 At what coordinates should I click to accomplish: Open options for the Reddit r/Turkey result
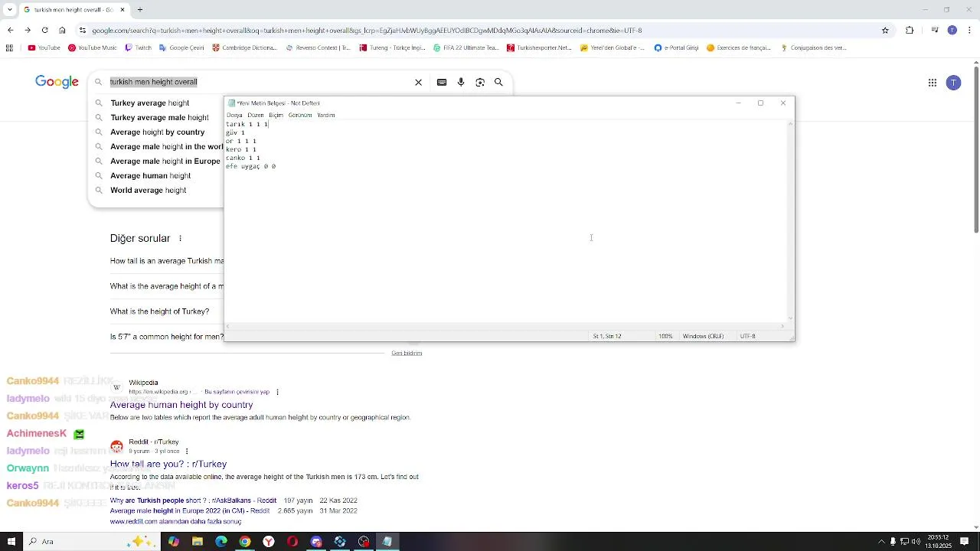click(x=187, y=452)
